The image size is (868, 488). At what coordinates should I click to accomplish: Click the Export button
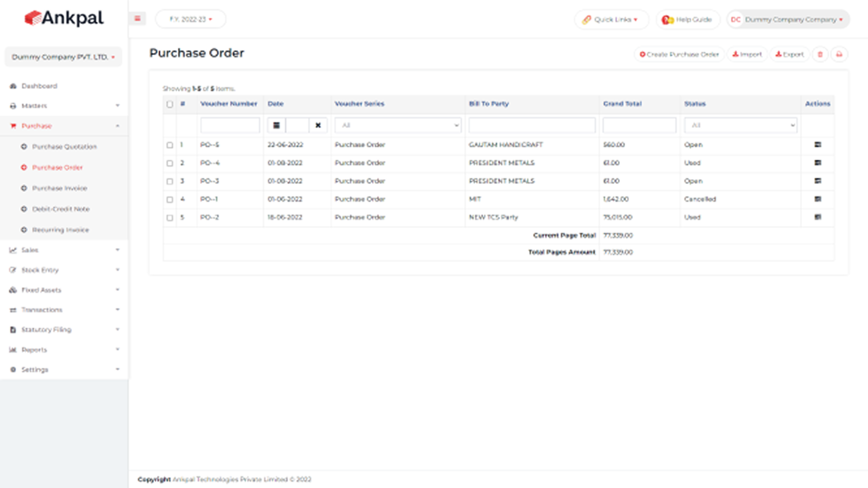(x=789, y=54)
